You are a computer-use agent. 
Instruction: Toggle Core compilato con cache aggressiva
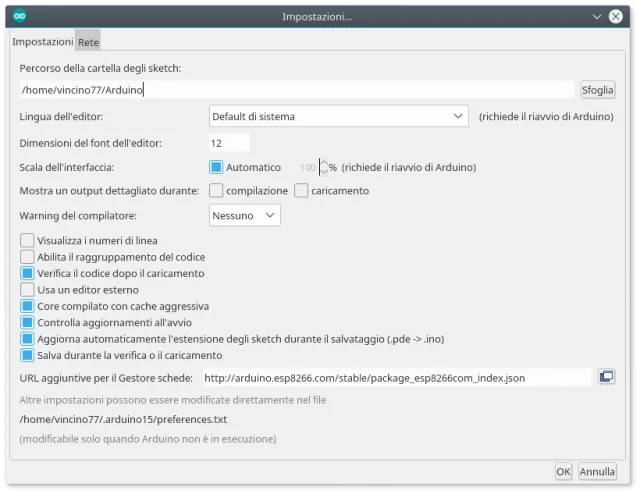tap(27, 306)
